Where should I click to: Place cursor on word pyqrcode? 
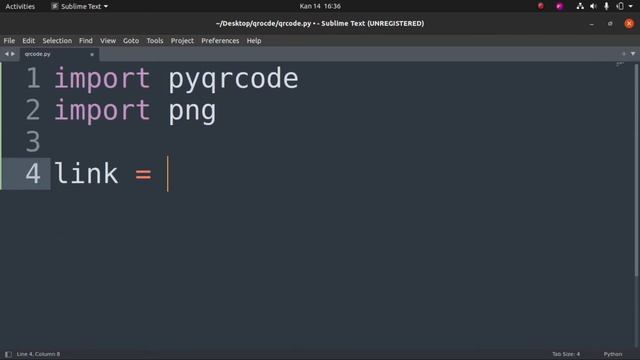point(233,79)
